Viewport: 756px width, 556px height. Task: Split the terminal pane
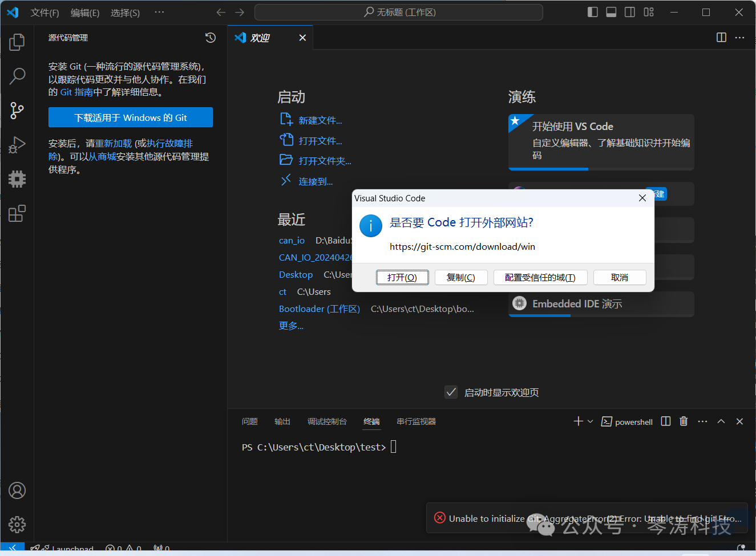tap(665, 421)
